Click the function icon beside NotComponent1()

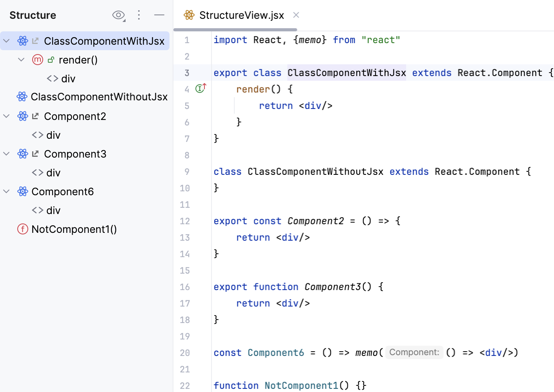tap(22, 229)
